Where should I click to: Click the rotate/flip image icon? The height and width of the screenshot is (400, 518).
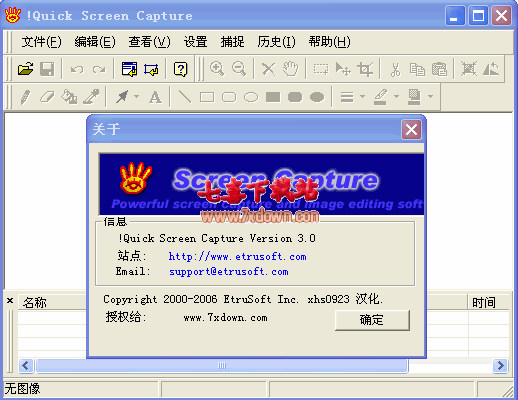click(491, 69)
